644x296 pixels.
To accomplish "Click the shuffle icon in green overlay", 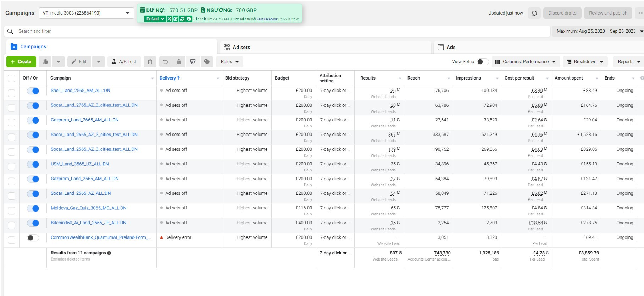I will pyautogui.click(x=169, y=19).
